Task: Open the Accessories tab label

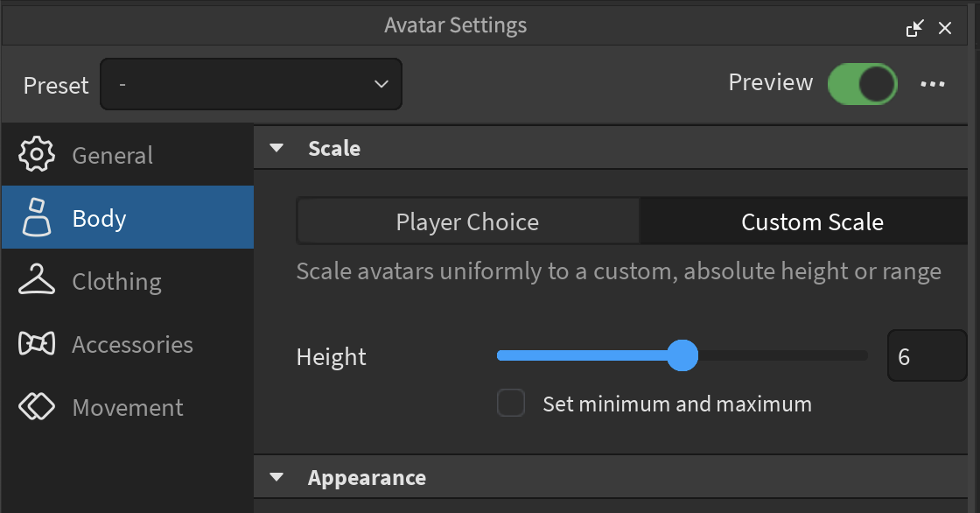Action: [132, 345]
